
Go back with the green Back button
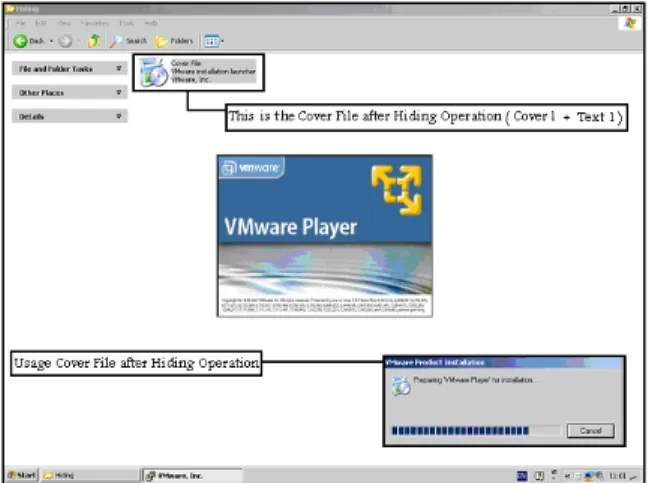28,41
